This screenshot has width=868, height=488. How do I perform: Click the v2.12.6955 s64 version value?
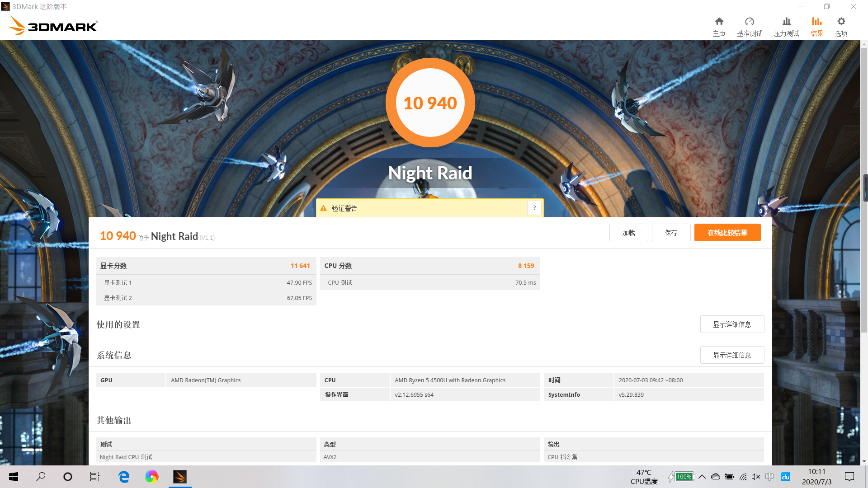tap(414, 394)
